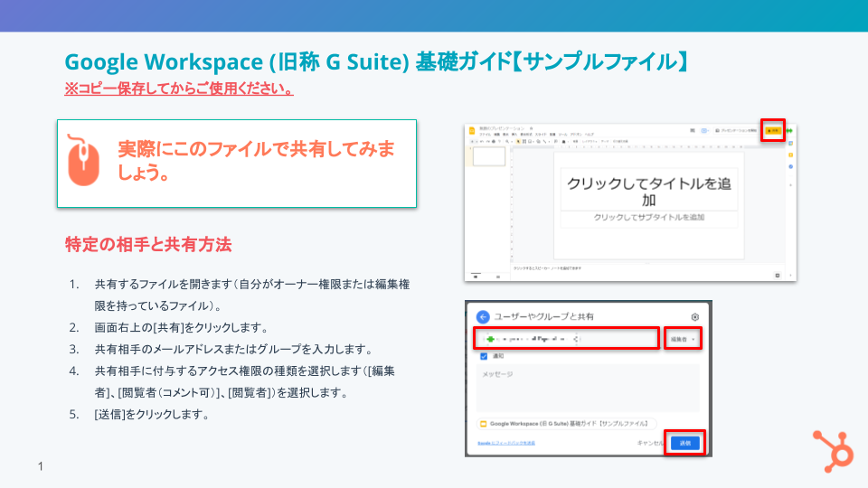
Task: Click the Google Slides logo icon
Action: click(x=472, y=130)
